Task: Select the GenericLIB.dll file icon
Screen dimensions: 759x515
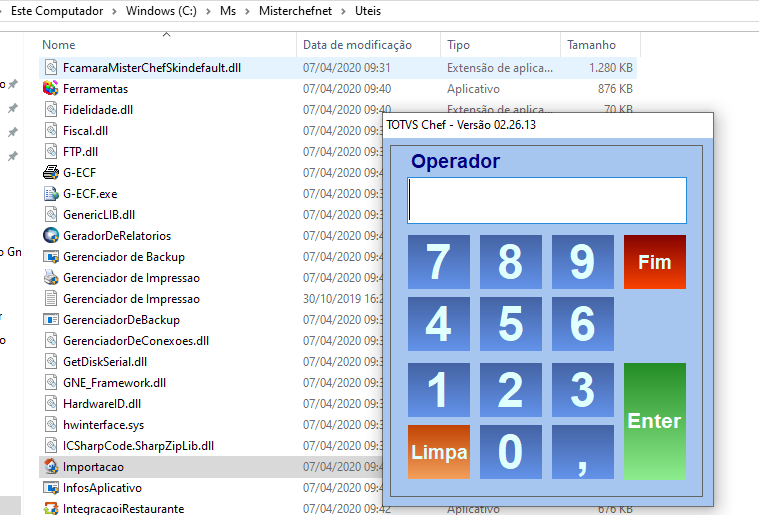Action: tap(51, 214)
